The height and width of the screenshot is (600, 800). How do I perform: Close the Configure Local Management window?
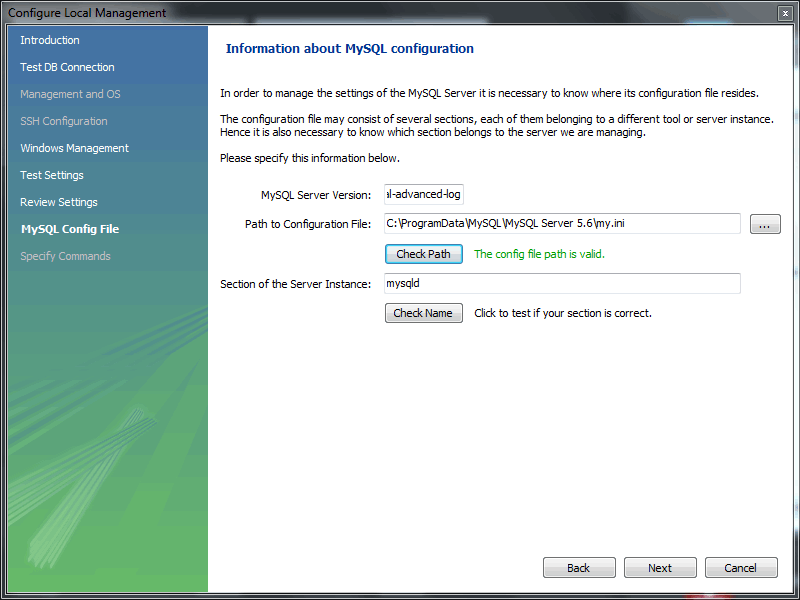[x=785, y=13]
